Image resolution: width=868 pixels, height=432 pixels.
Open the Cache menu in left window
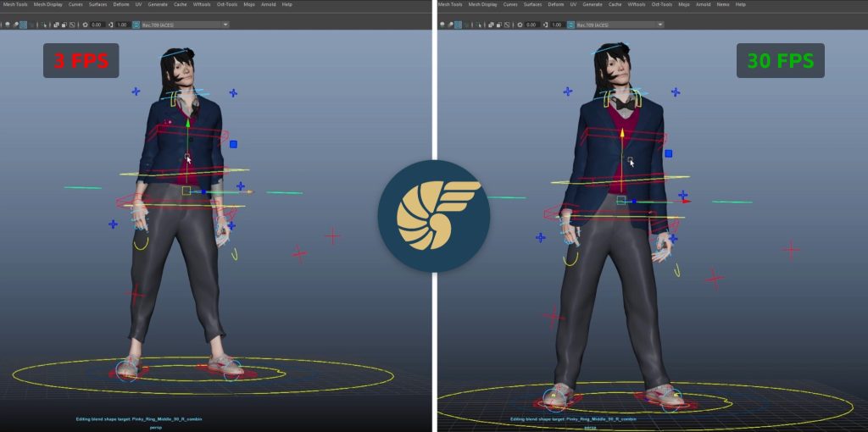point(181,4)
